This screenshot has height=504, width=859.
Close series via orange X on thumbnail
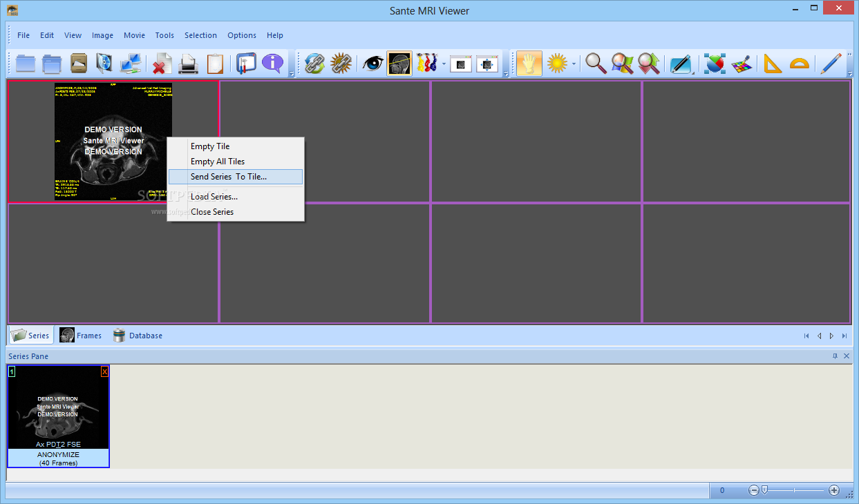[x=104, y=371]
